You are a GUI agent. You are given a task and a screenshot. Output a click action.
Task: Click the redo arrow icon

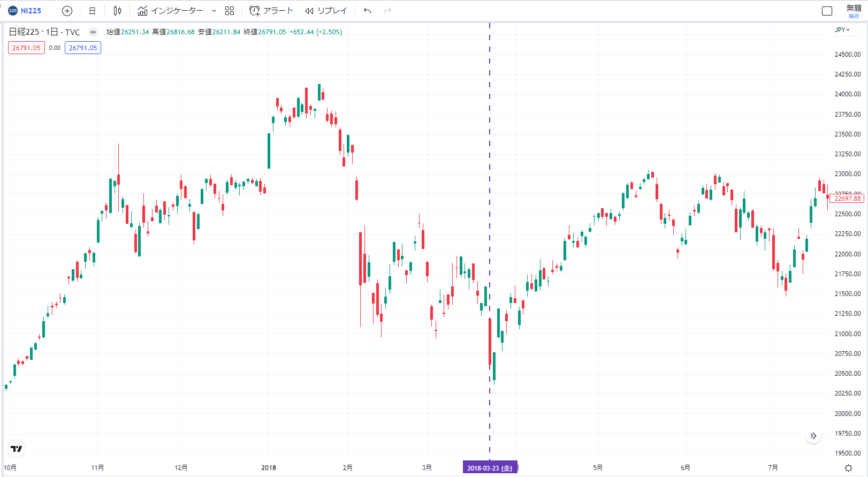tap(387, 11)
